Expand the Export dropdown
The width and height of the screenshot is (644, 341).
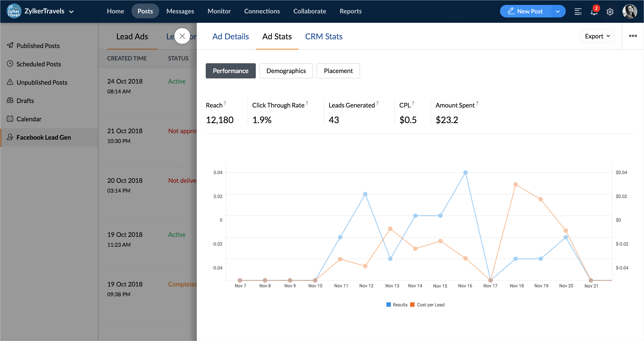pos(597,36)
